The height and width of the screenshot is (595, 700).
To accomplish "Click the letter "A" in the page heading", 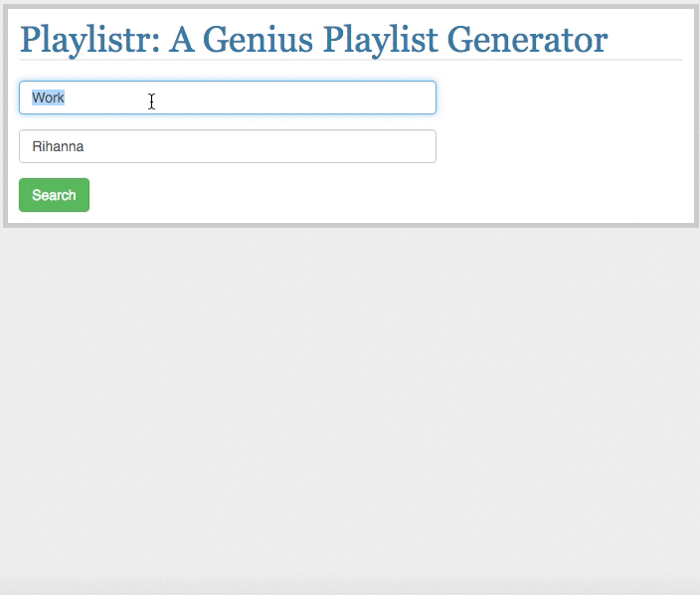I will tap(181, 40).
